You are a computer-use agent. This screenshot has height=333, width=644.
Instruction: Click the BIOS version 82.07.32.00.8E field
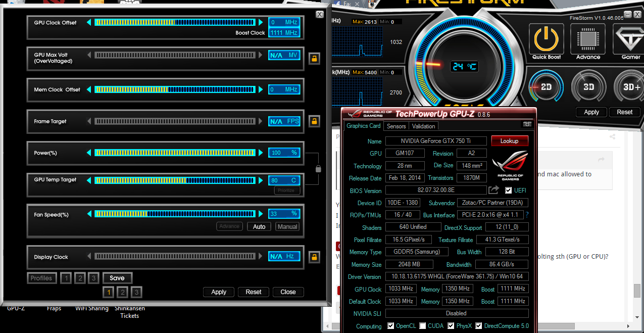(x=436, y=190)
